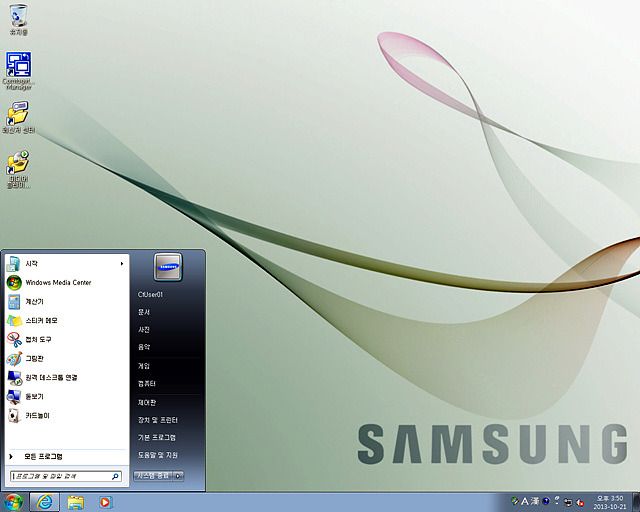Screen dimensions: 640x512
Task: Open Computer (컴퓨터) in start menu
Action: click(147, 384)
